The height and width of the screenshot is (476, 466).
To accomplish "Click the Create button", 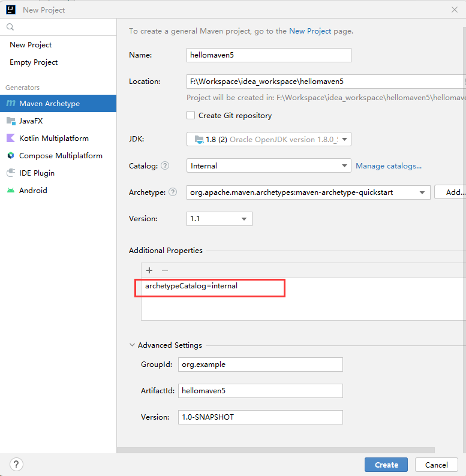I will tap(386, 465).
